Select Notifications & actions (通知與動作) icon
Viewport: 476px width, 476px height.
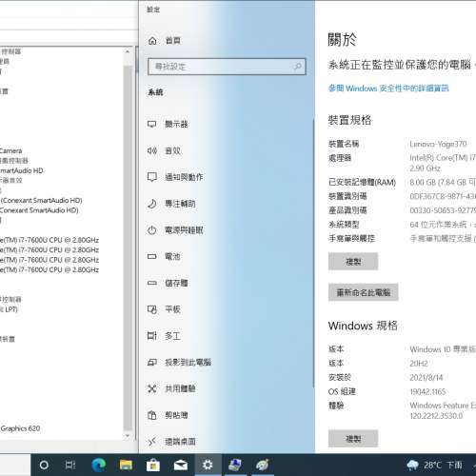pyautogui.click(x=152, y=177)
